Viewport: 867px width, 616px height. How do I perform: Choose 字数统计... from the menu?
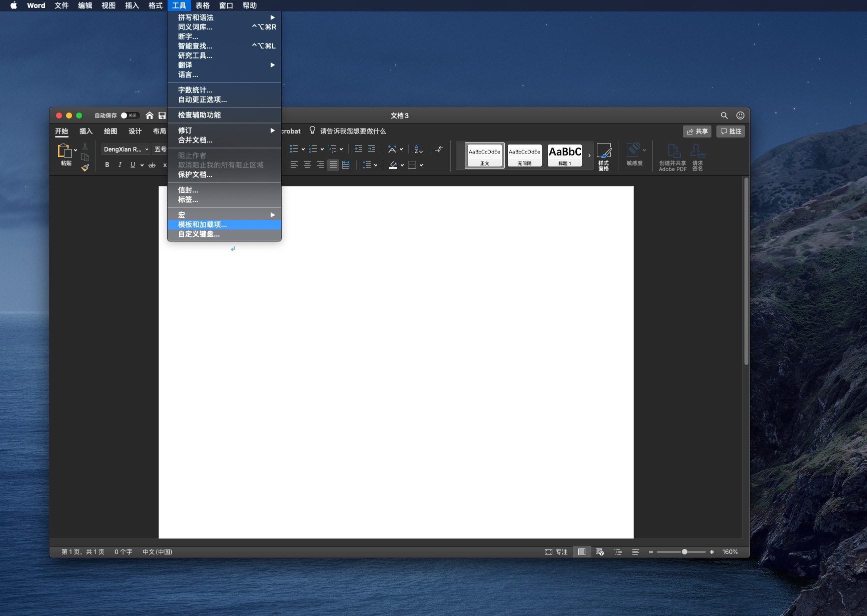(224, 90)
